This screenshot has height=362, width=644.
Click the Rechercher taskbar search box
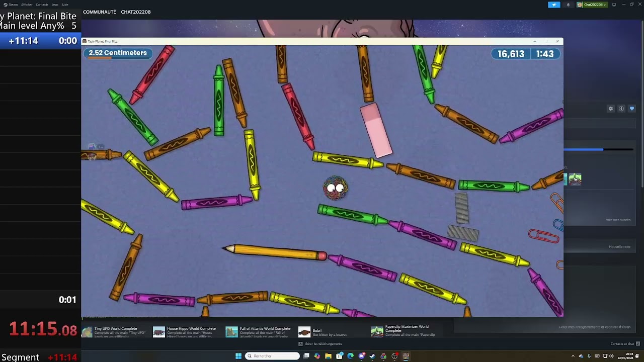tap(272, 356)
